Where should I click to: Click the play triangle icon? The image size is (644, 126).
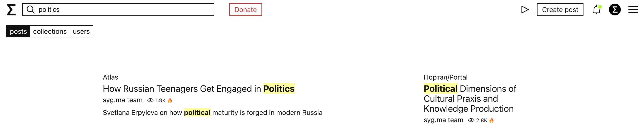point(525,10)
